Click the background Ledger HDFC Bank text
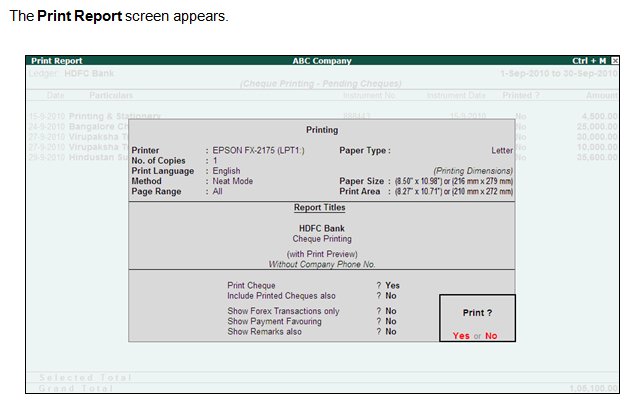628x400 pixels. tap(72, 74)
